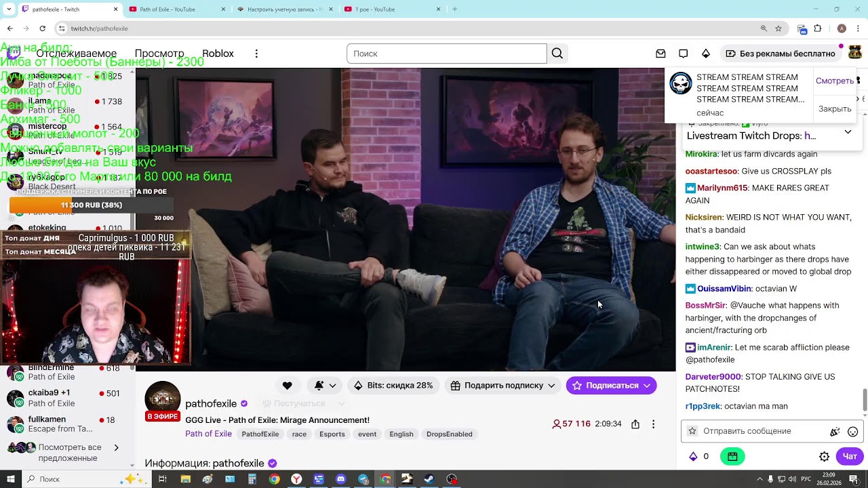Click the Bits 28% discount button

(x=393, y=386)
